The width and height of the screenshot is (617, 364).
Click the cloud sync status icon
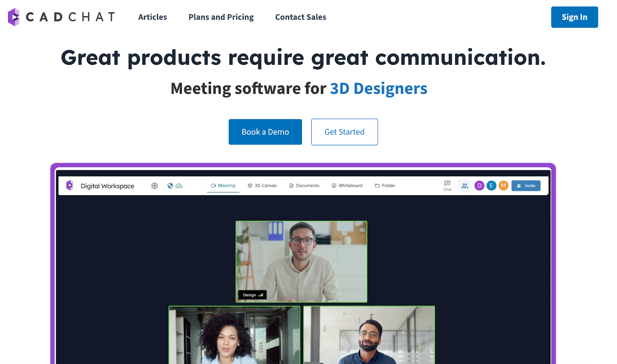click(179, 186)
